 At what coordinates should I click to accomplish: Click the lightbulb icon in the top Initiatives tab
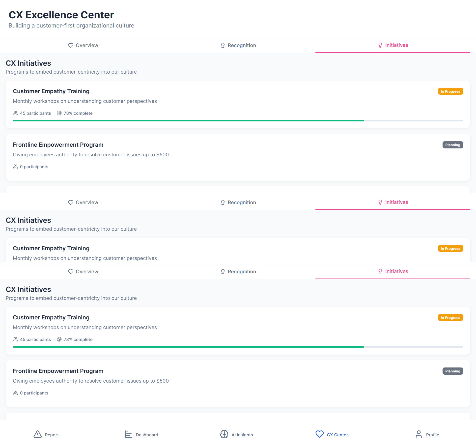(380, 45)
